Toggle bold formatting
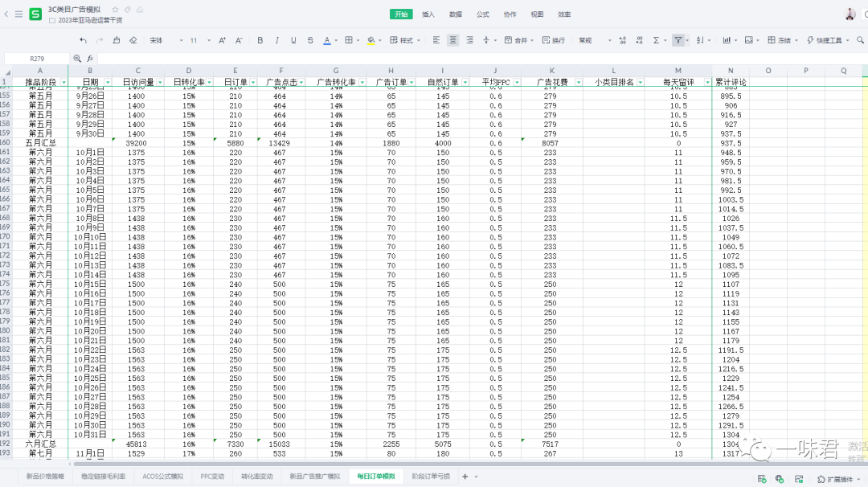 point(260,40)
